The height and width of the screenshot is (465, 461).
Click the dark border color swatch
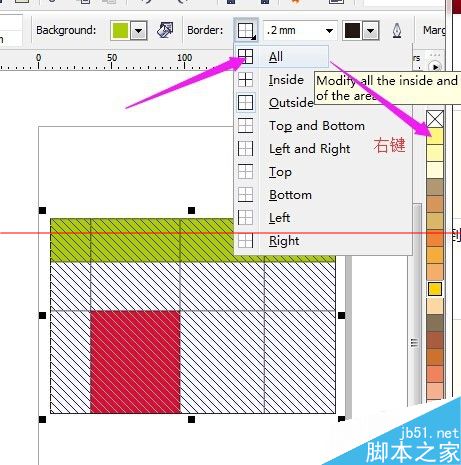point(353,31)
